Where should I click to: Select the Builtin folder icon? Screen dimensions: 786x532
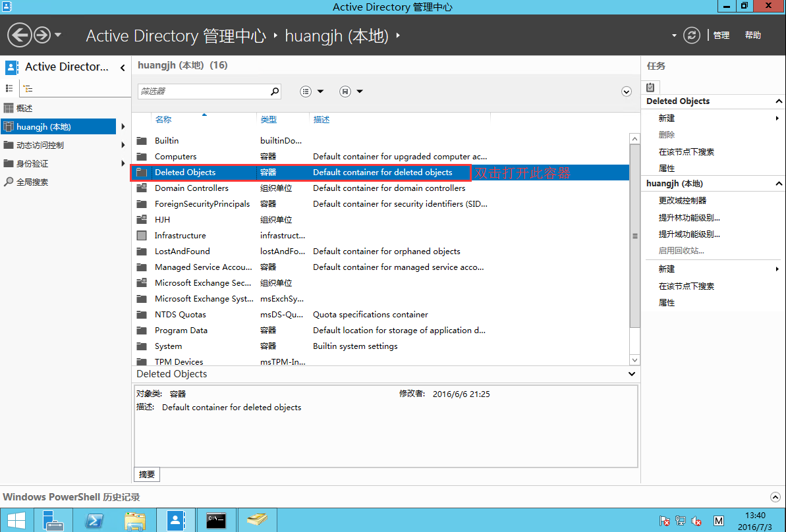point(142,141)
